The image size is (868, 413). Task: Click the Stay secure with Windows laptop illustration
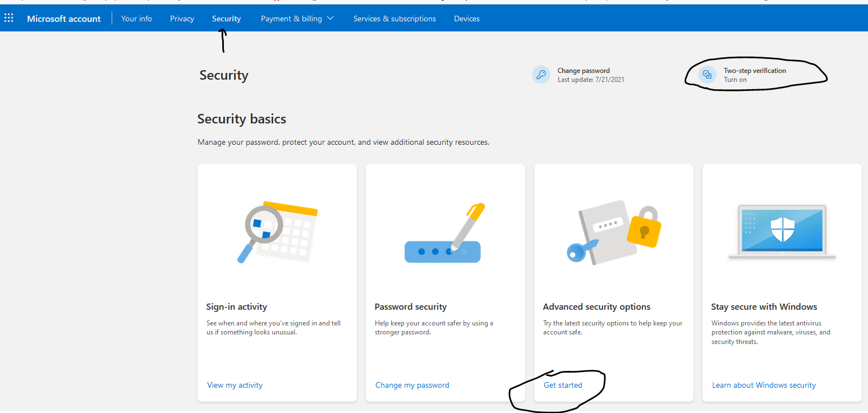(x=782, y=232)
